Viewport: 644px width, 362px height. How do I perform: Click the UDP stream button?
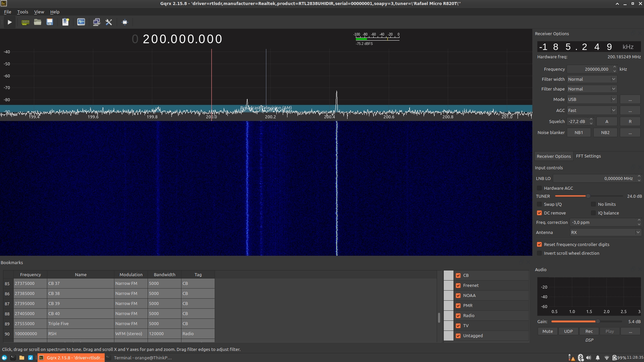click(x=569, y=331)
